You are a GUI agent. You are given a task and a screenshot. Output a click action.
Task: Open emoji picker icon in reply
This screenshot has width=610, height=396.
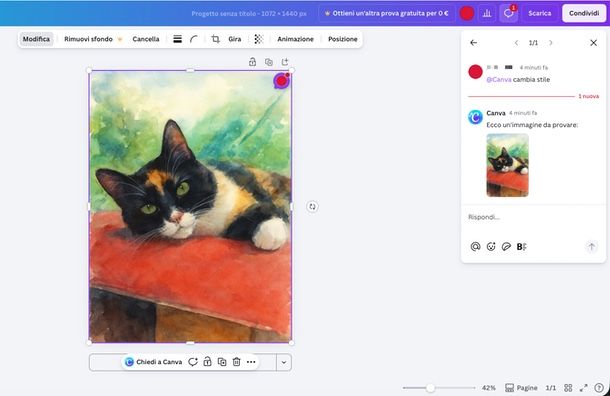tap(491, 247)
